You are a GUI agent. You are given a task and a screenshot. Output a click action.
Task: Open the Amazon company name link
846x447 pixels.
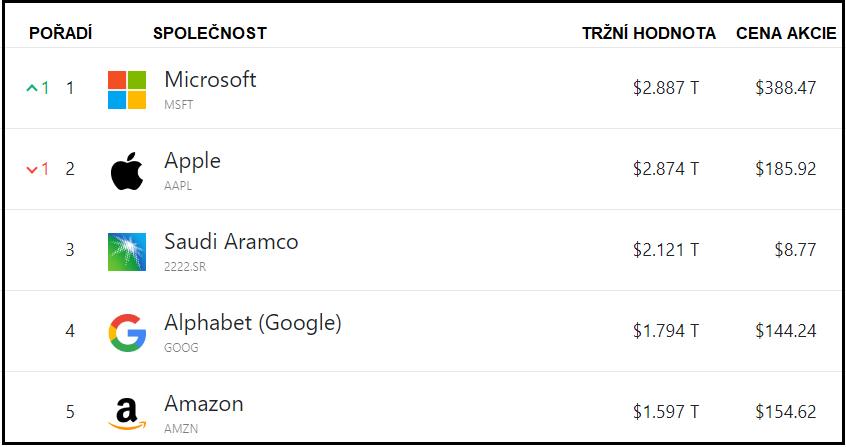(204, 404)
